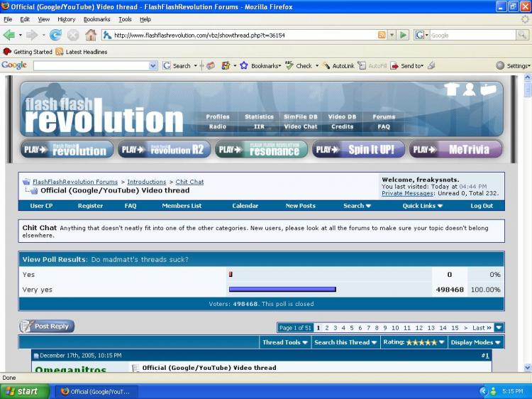The width and height of the screenshot is (532, 399).
Task: Play Resonance button
Action: [x=261, y=149]
